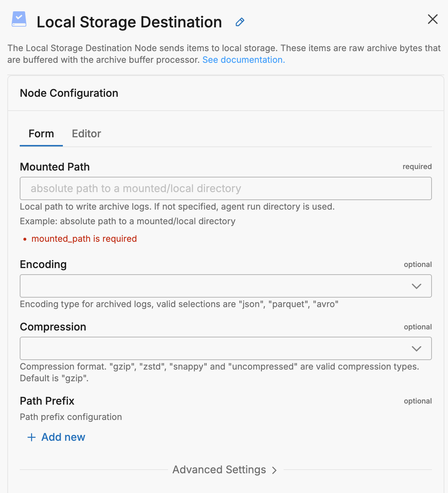
Task: Click the Local Storage Destination title text
Action: tap(129, 22)
